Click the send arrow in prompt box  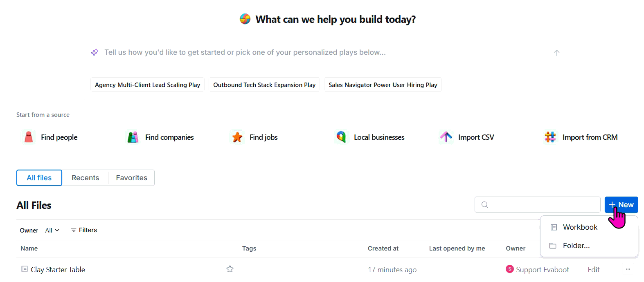point(557,53)
